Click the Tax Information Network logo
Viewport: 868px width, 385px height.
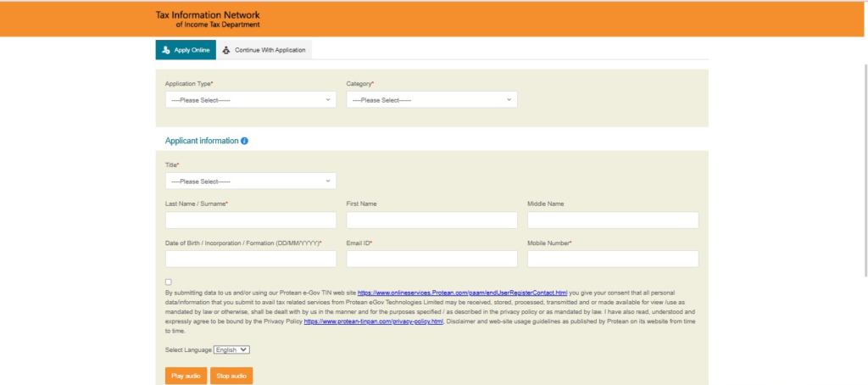(208, 20)
